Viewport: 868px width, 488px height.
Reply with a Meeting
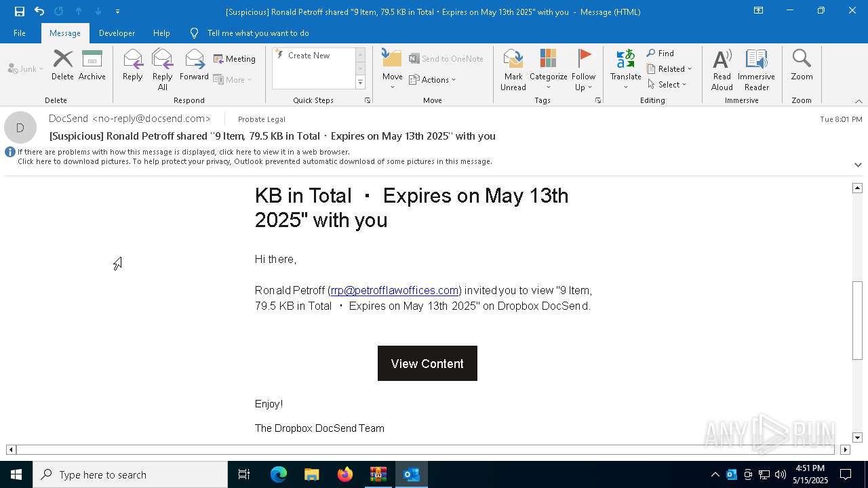(x=235, y=59)
